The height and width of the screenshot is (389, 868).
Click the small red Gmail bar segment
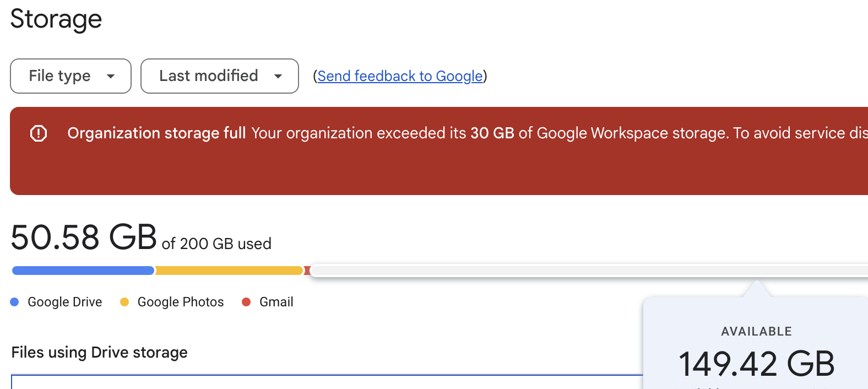pos(307,271)
